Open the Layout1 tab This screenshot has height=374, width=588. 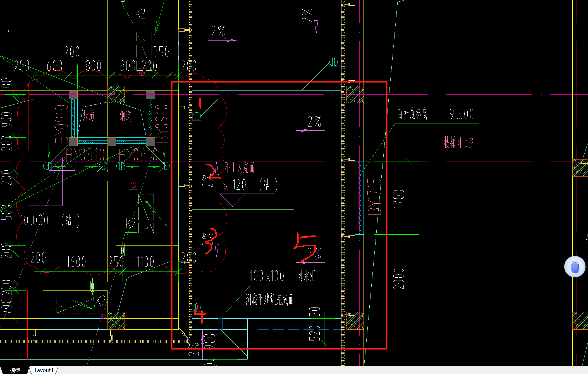coord(44,370)
